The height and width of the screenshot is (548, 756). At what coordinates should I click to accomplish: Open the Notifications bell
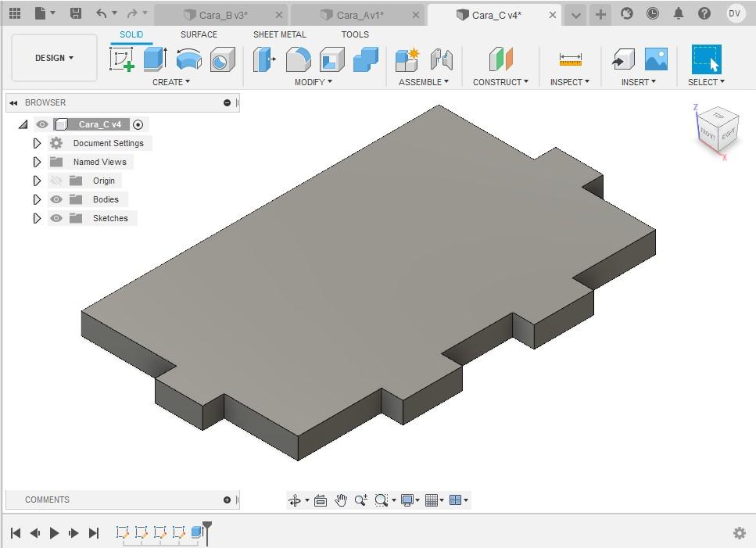pyautogui.click(x=679, y=13)
